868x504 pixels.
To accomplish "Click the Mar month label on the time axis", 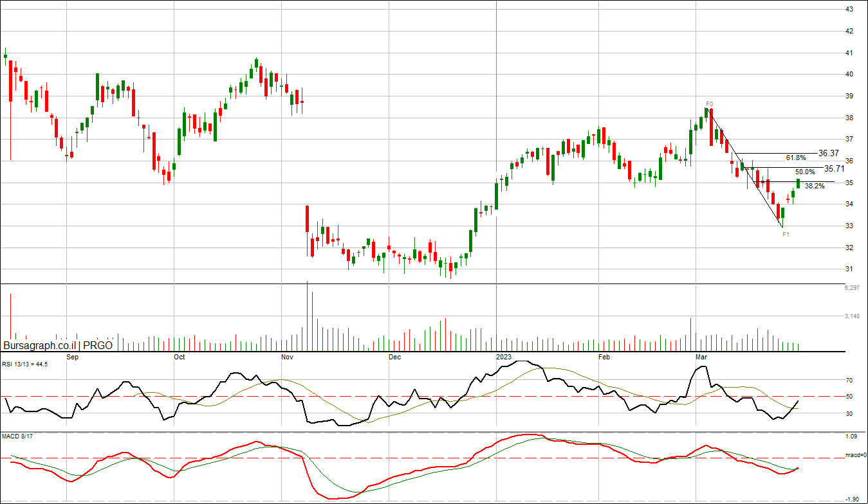I will pos(701,356).
